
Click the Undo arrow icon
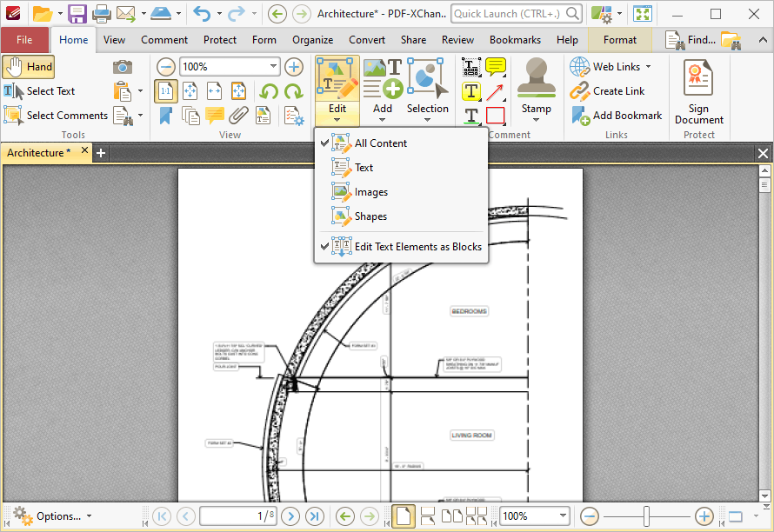coord(202,14)
